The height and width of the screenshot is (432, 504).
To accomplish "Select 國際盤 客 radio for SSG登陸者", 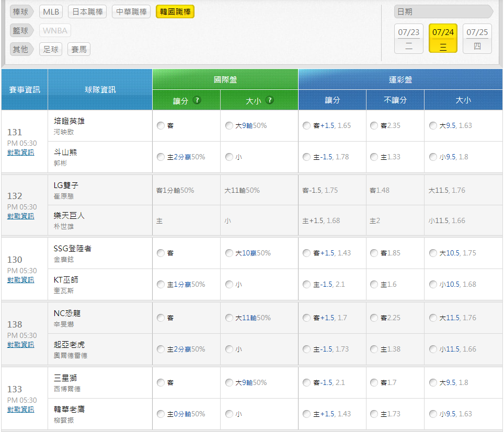I will [x=161, y=253].
